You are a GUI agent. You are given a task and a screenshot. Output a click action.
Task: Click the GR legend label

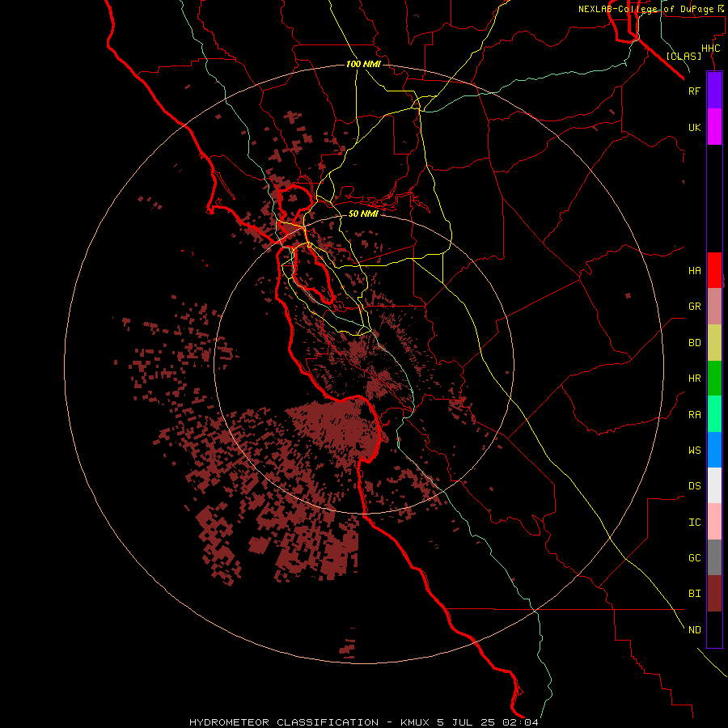694,307
